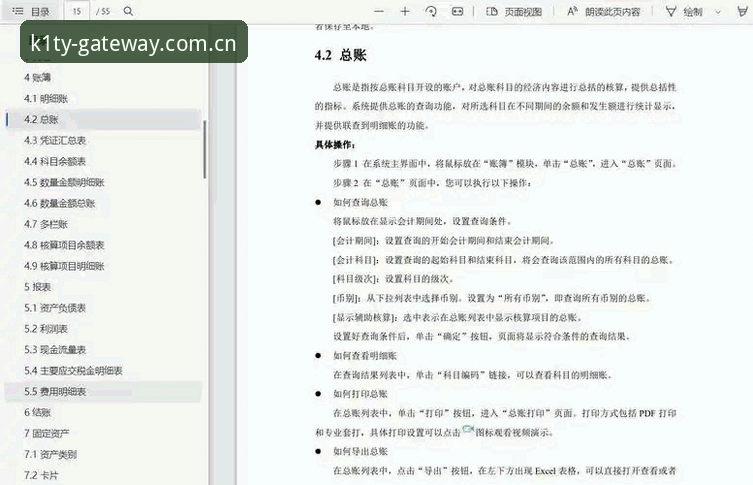Open 4.1 明细账 section

tap(46, 98)
